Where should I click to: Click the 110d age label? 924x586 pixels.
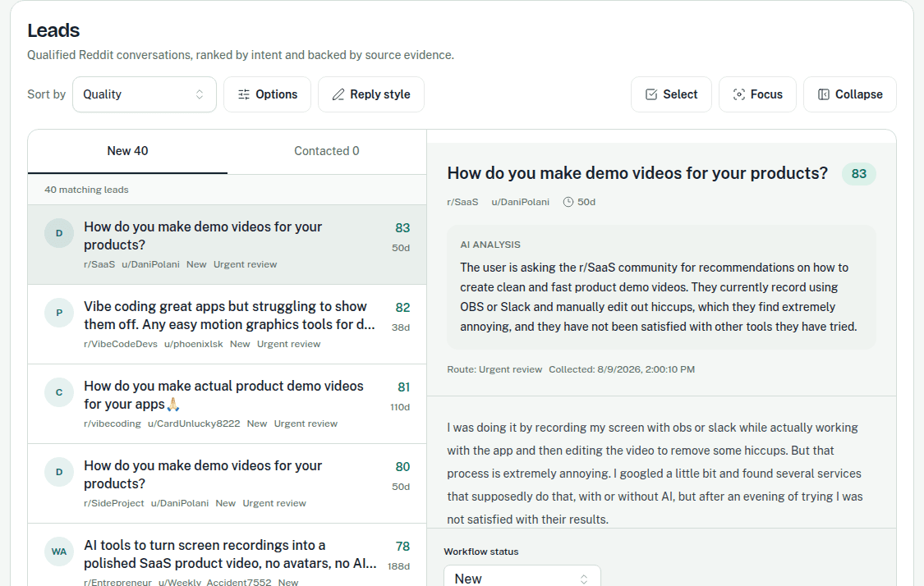tap(399, 407)
